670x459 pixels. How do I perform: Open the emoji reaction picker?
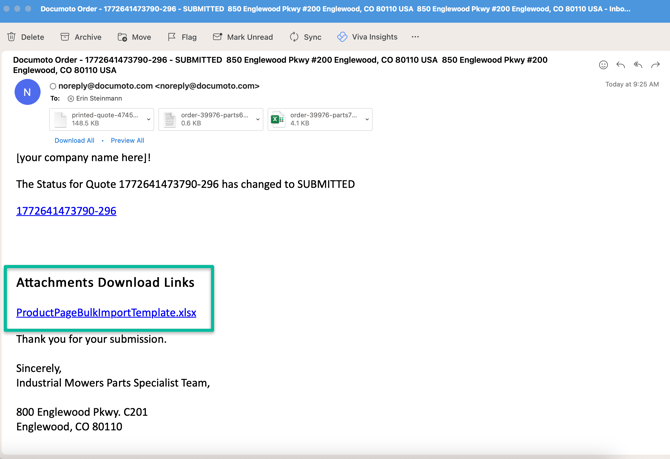(x=603, y=65)
